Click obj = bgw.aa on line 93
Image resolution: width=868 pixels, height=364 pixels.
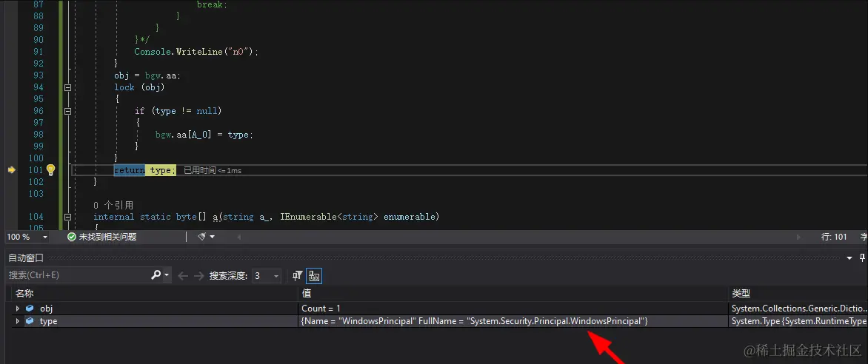pos(147,75)
